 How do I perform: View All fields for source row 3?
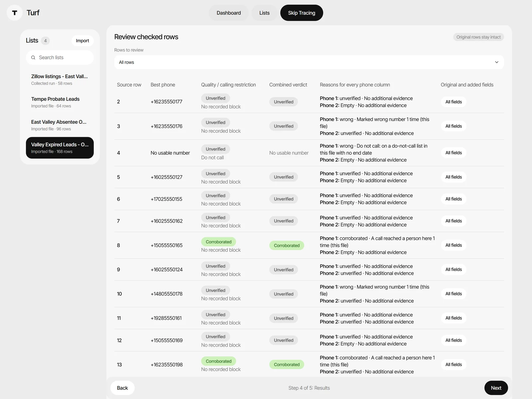click(x=454, y=126)
